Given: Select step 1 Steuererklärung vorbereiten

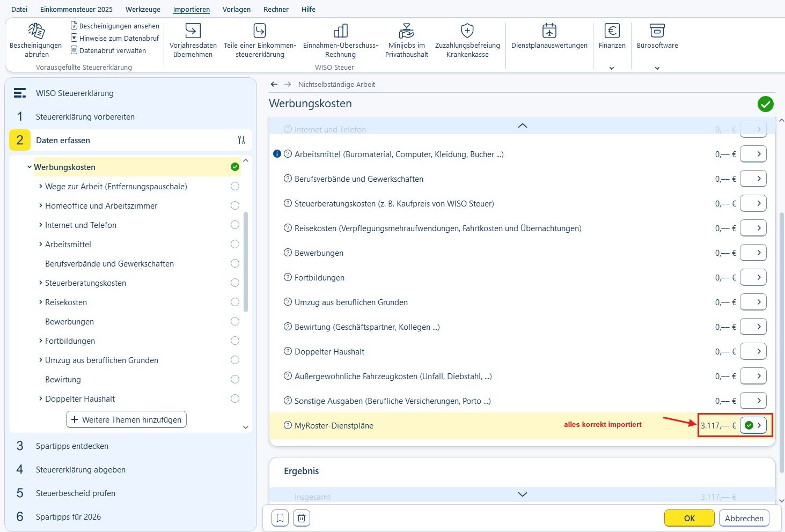Looking at the screenshot, I should pos(85,116).
